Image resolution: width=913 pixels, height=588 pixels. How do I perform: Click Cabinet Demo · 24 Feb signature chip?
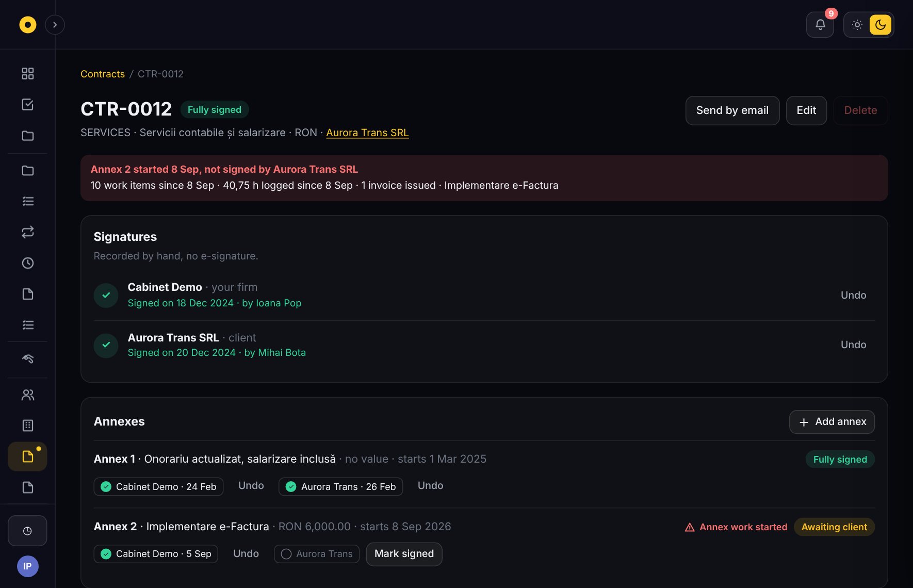pos(158,486)
